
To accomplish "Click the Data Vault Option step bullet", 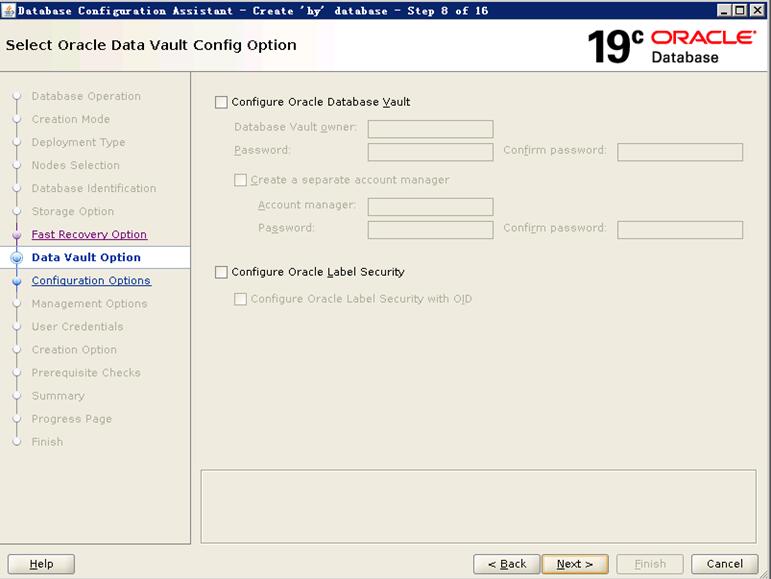I will point(17,258).
